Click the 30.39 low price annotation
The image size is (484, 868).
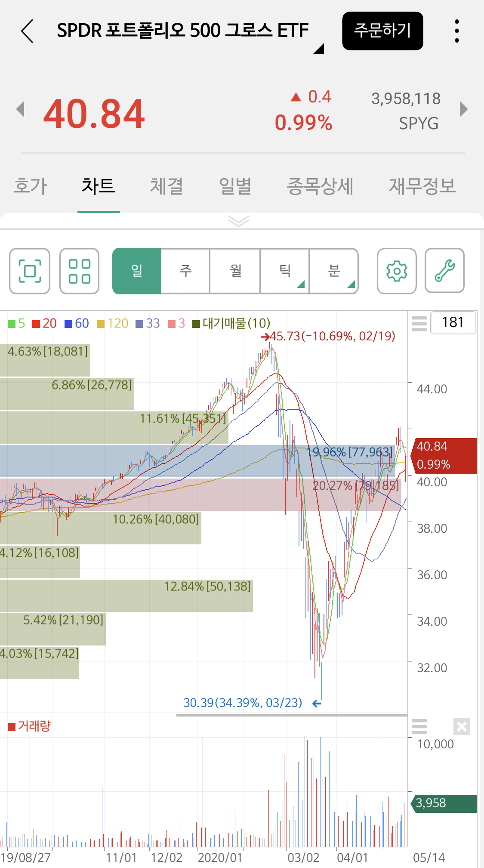[x=253, y=703]
